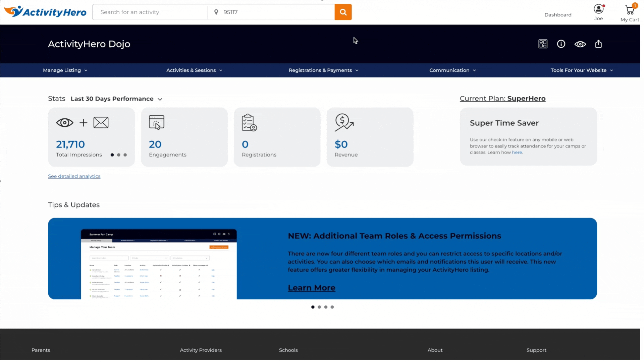
Task: Click the Parents footer heading
Action: 41,350
